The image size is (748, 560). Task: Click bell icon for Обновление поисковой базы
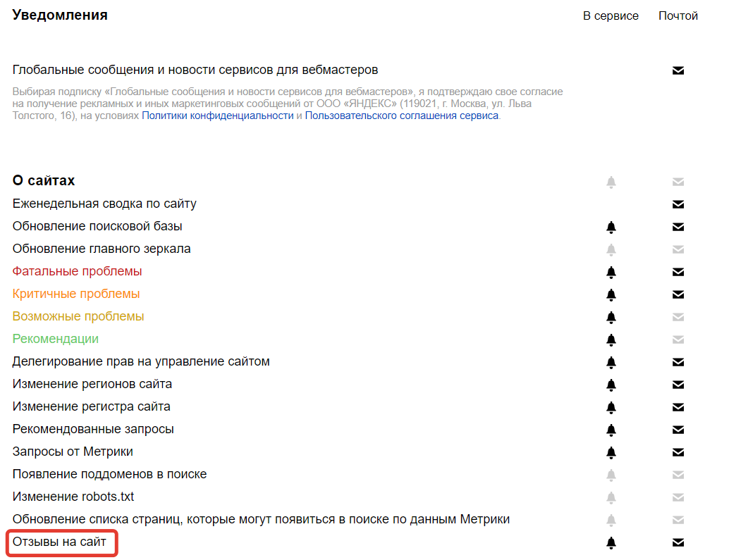click(x=611, y=228)
